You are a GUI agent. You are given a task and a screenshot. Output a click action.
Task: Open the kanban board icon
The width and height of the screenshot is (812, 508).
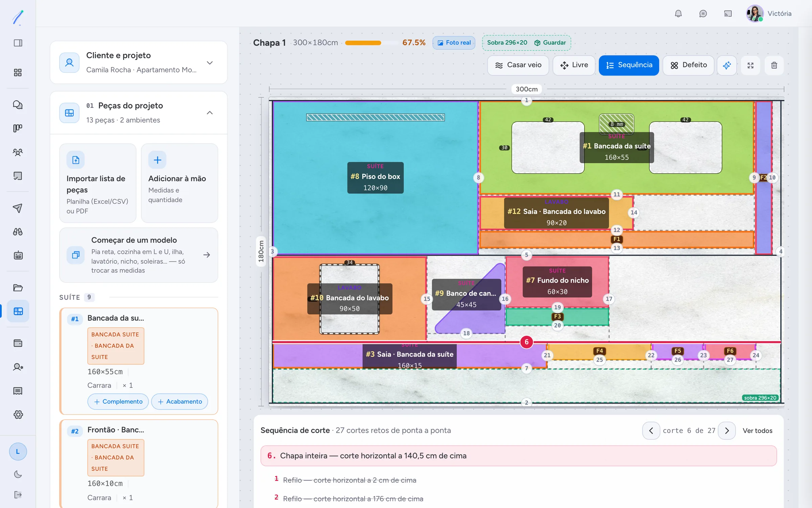tap(18, 128)
